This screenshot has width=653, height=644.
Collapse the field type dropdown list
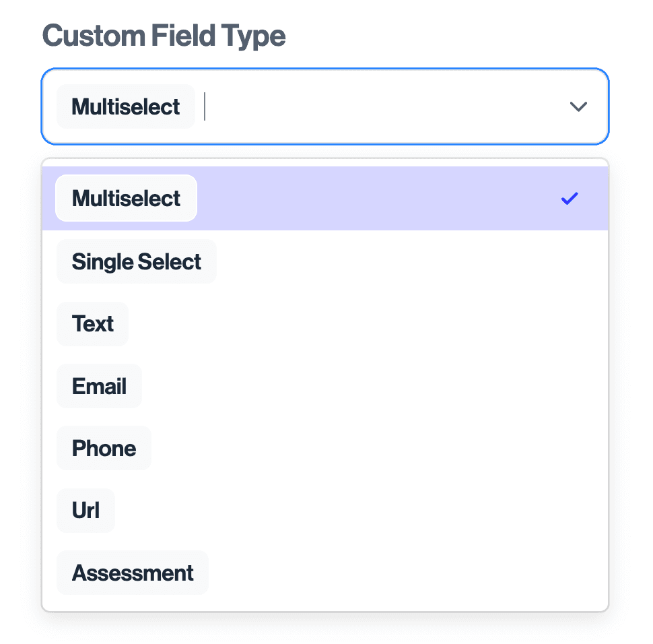click(578, 106)
